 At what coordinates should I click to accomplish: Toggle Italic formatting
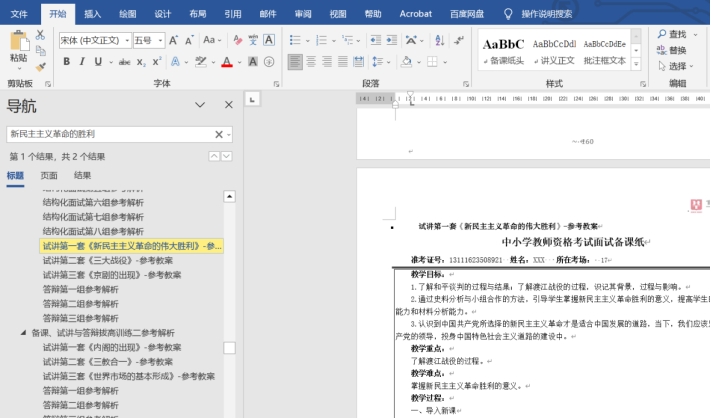[83, 62]
